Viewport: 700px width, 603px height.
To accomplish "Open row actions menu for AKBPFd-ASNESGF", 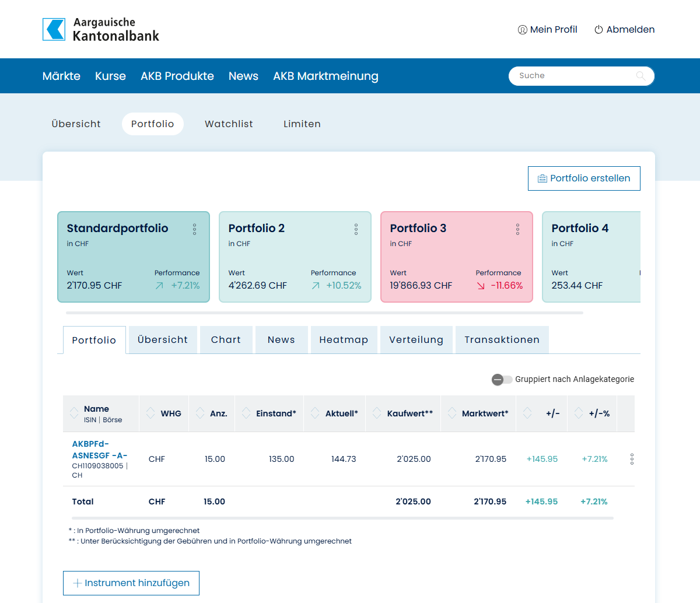I will (x=632, y=459).
